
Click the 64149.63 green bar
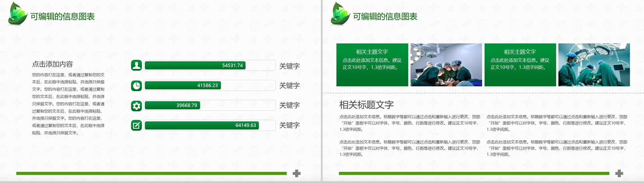(202, 125)
